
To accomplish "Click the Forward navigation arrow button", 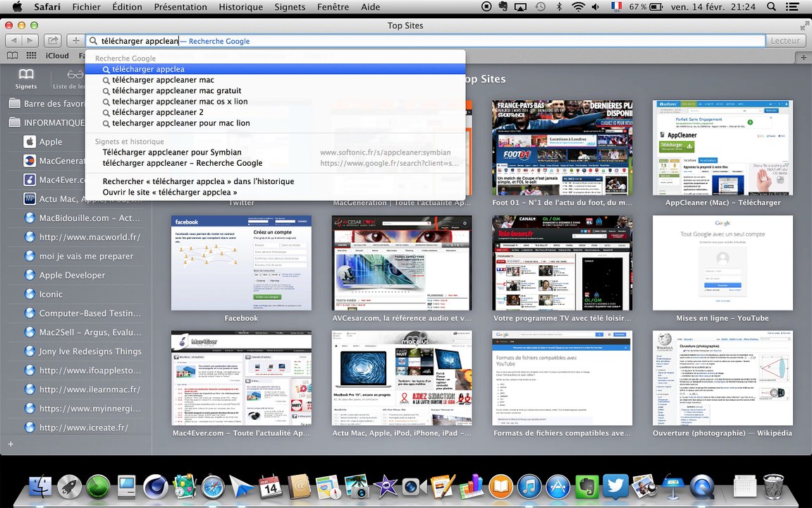I will [x=30, y=40].
